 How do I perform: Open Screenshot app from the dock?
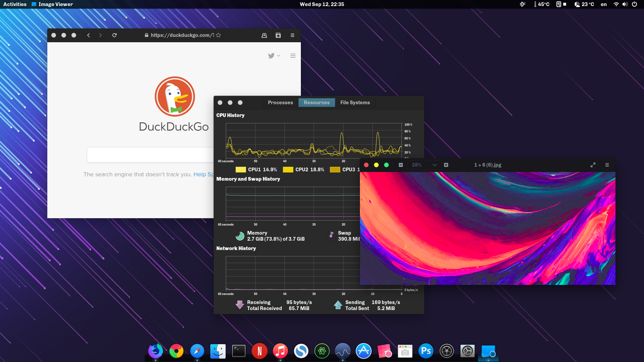click(x=405, y=351)
